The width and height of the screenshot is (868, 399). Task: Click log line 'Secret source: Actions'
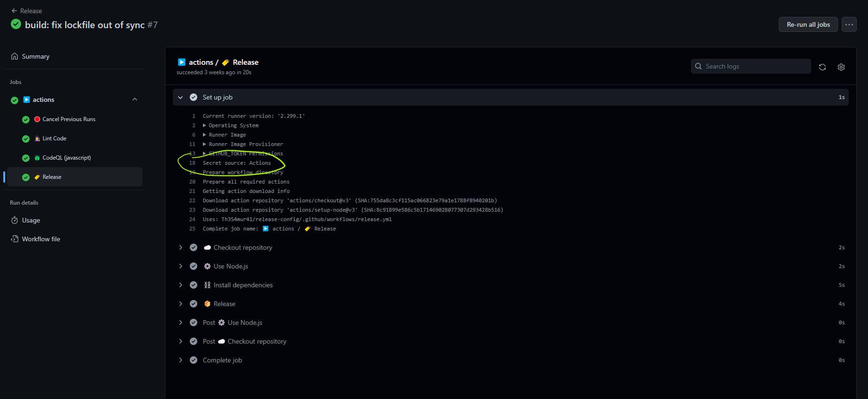point(237,163)
